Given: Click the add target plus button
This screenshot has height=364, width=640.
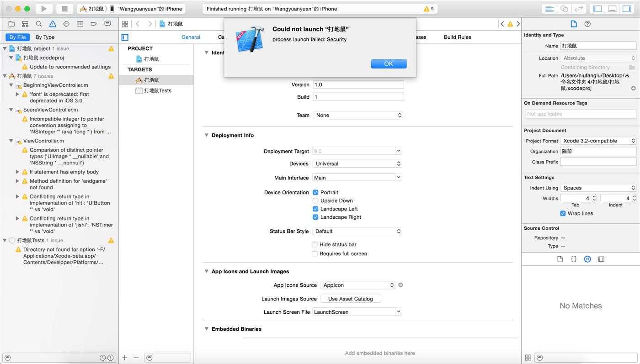Looking at the screenshot, I should tap(125, 358).
